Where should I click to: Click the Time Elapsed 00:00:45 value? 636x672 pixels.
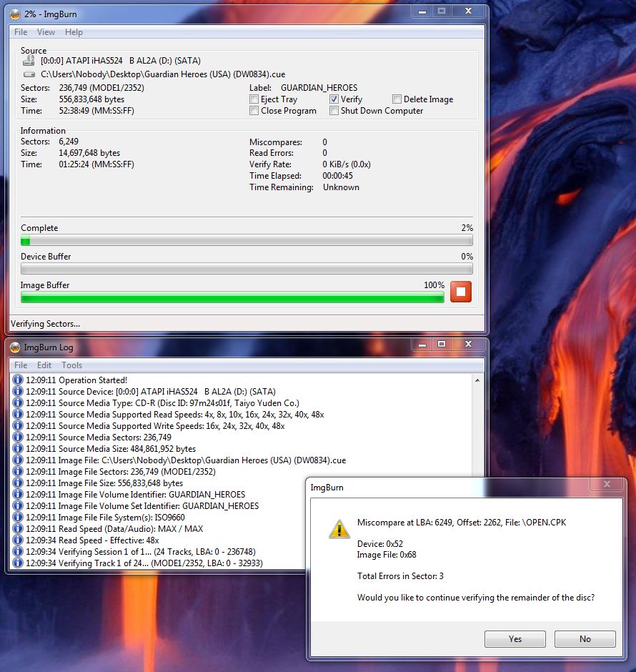[x=337, y=176]
